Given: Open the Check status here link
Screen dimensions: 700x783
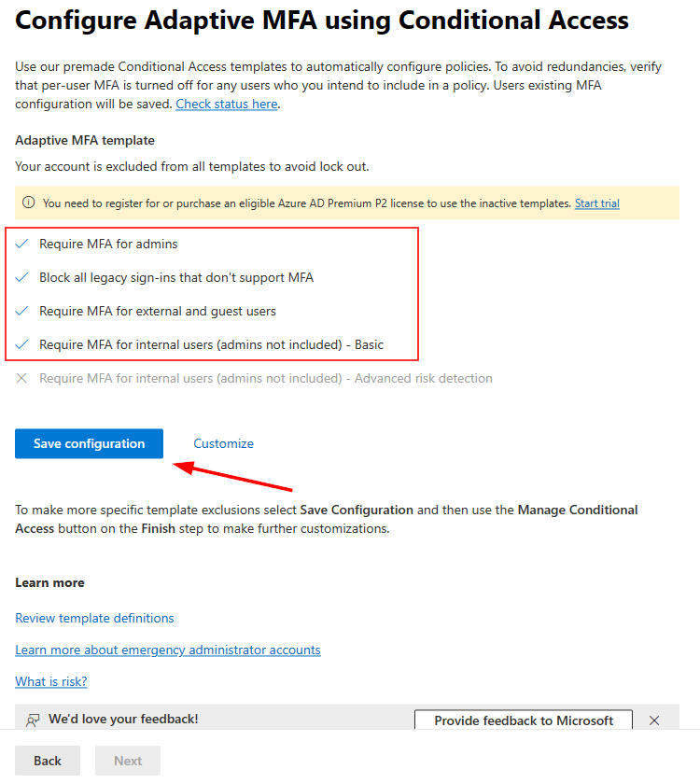Looking at the screenshot, I should point(227,105).
